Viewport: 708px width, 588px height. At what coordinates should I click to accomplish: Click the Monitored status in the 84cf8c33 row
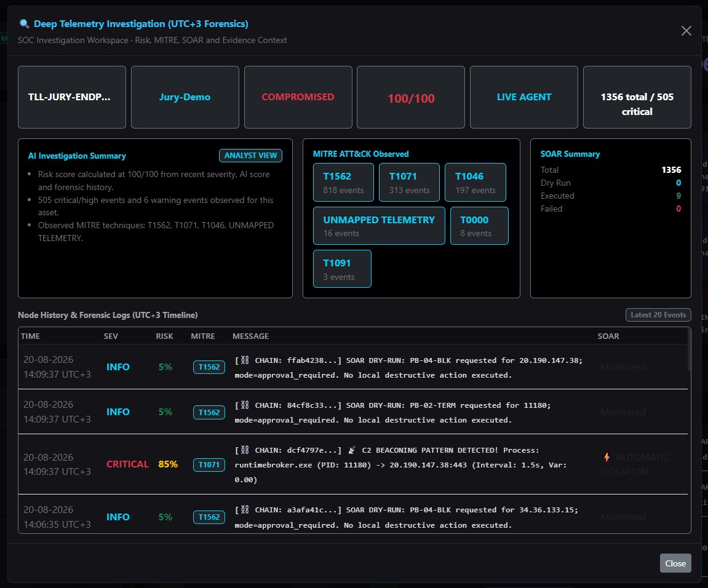coord(622,412)
